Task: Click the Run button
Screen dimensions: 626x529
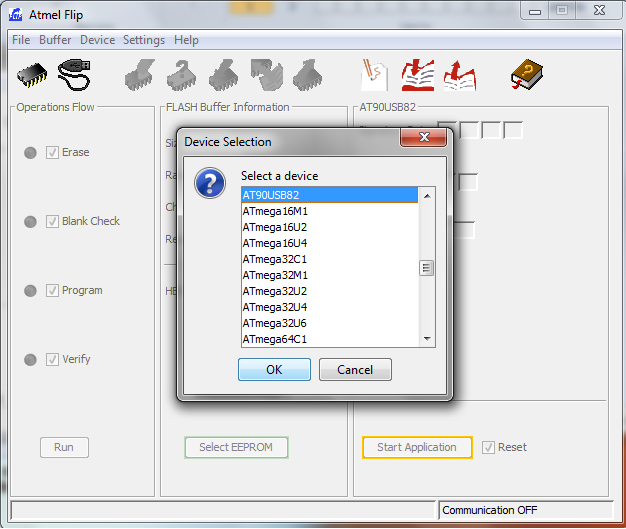Action: click(x=64, y=447)
